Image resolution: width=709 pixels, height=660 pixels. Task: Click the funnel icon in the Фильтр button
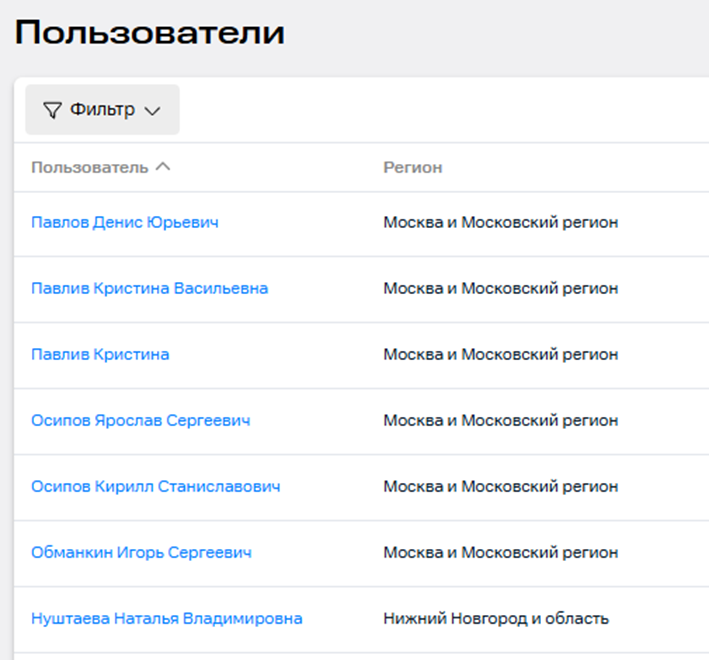tap(52, 110)
